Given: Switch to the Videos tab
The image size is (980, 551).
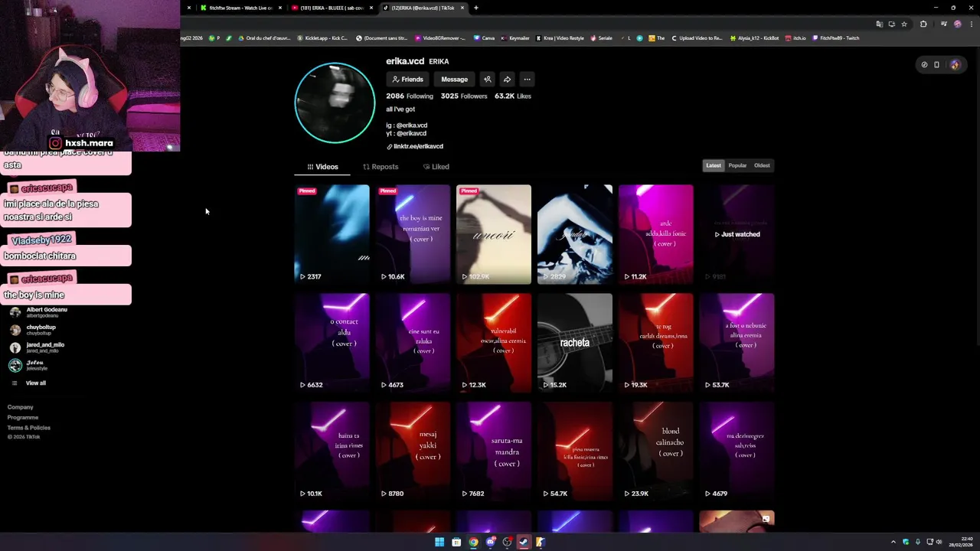Looking at the screenshot, I should [322, 167].
